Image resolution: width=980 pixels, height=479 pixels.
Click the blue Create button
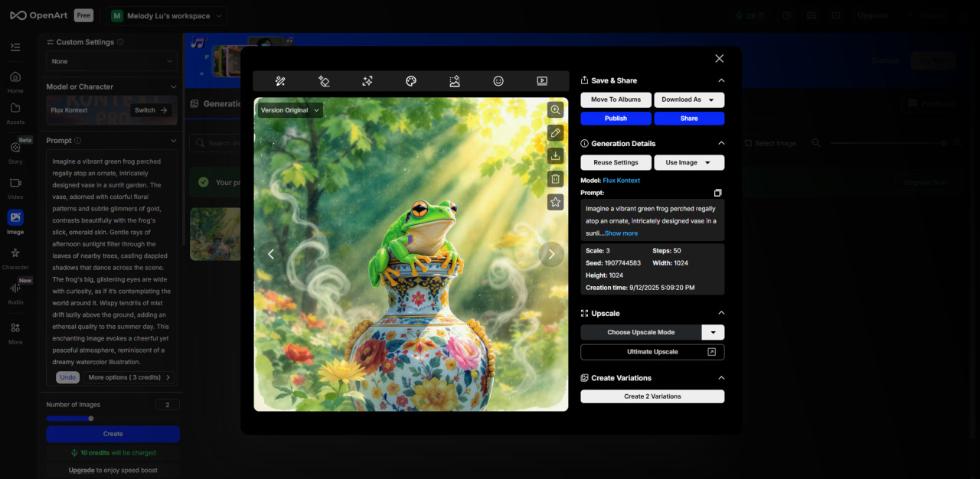[113, 434]
